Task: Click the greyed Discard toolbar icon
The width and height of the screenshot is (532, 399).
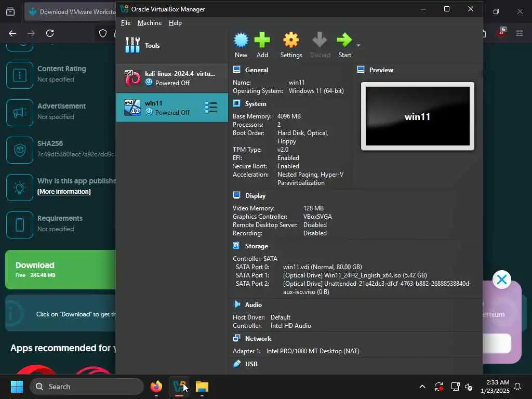Action: [320, 40]
